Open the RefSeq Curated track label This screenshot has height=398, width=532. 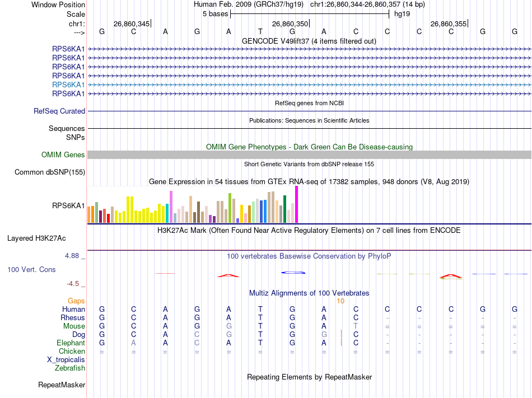tap(59, 111)
